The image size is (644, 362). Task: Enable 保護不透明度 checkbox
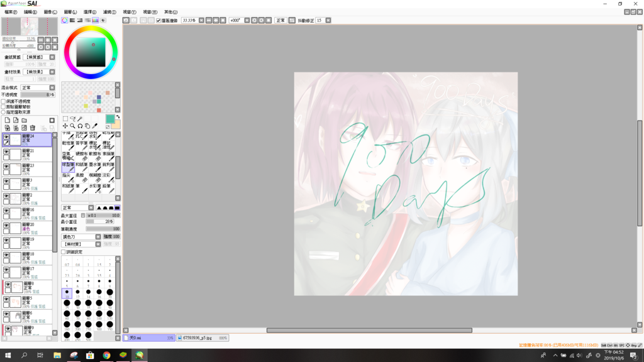[x=3, y=101]
